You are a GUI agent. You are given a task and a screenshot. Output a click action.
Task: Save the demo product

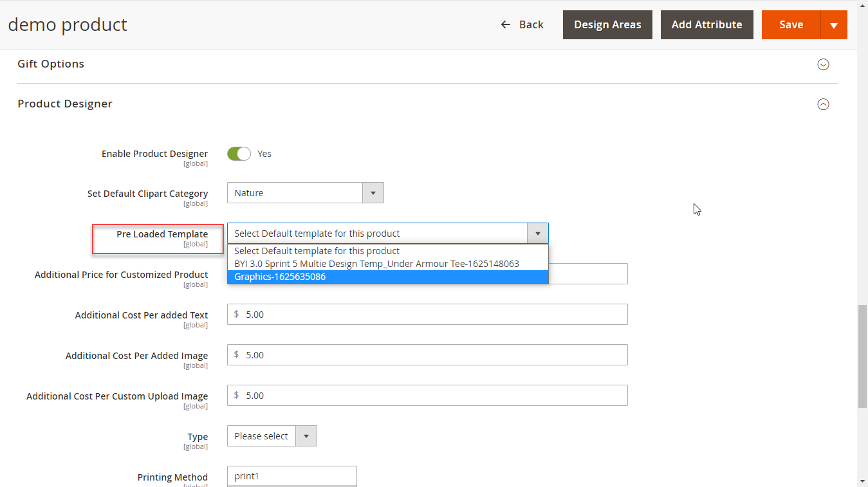(x=791, y=24)
